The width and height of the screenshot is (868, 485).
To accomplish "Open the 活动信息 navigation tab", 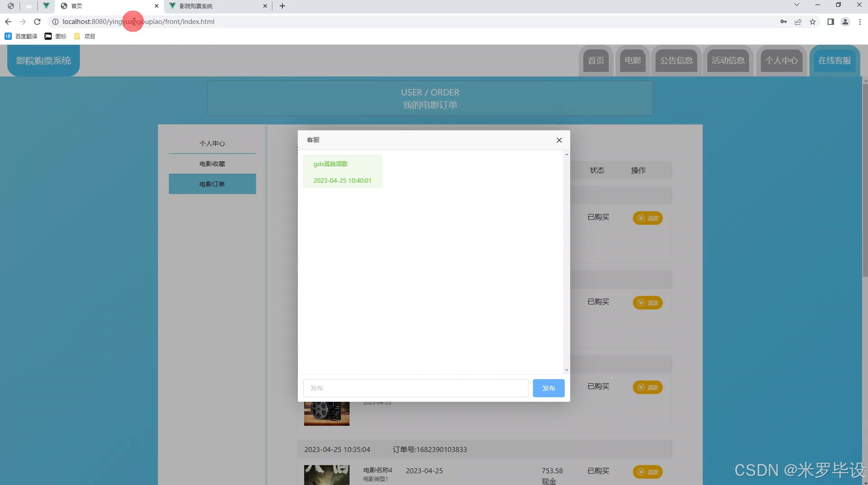I will (x=728, y=61).
